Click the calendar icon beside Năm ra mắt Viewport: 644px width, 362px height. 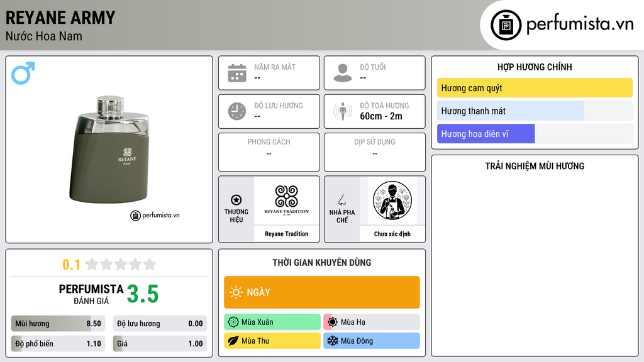(x=237, y=73)
